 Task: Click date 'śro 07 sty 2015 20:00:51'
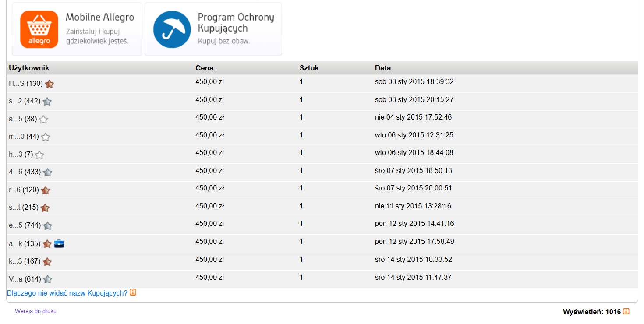[414, 188]
